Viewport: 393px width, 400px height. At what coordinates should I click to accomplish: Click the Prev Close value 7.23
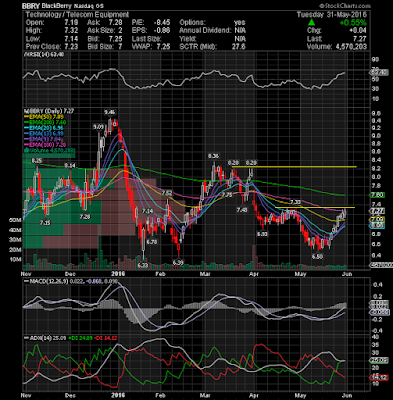pyautogui.click(x=71, y=47)
